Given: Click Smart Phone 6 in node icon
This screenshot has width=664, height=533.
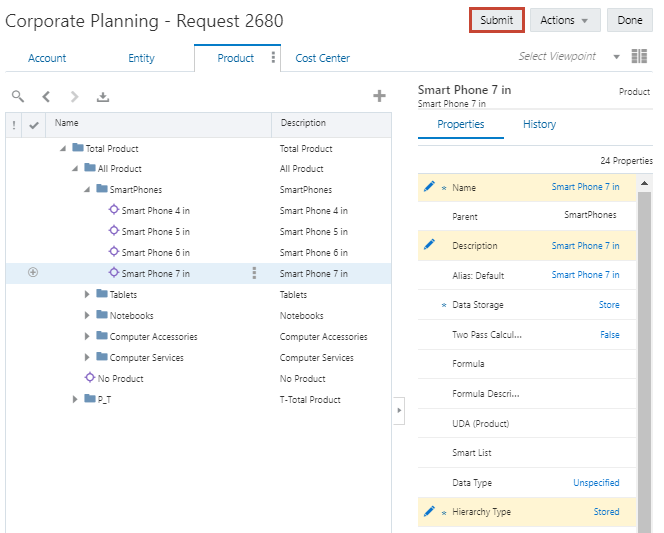Looking at the screenshot, I should (113, 251).
